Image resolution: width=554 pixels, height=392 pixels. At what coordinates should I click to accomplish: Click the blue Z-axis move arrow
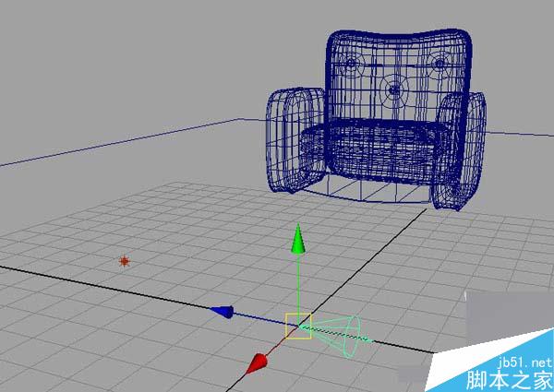coord(223,312)
